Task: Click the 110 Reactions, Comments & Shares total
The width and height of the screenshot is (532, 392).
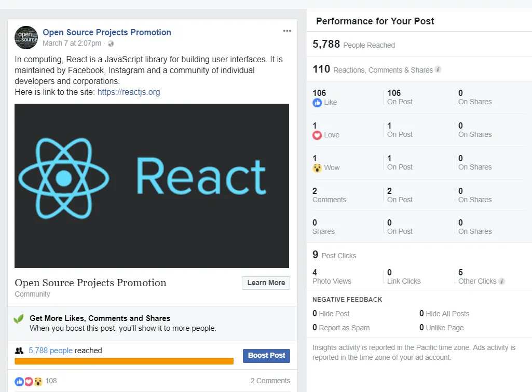Action: click(373, 69)
